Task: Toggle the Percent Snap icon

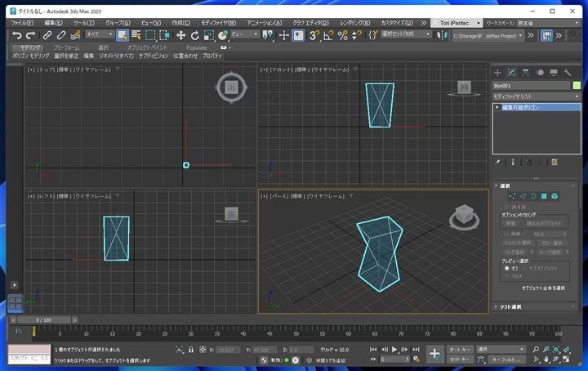Action: [x=342, y=36]
